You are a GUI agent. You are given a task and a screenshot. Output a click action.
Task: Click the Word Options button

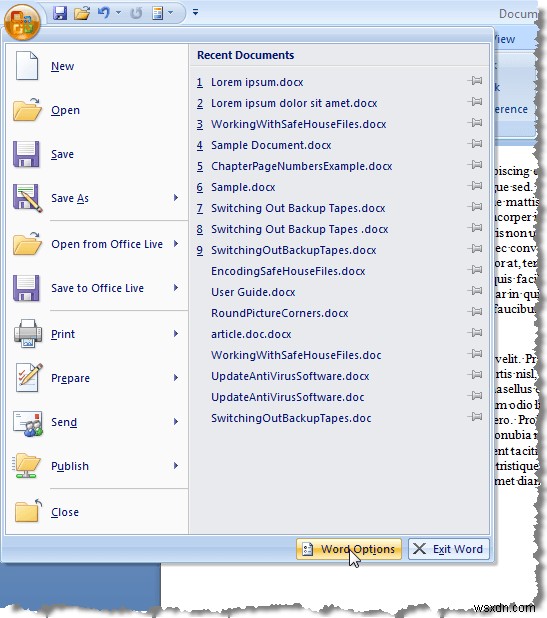[x=349, y=549]
